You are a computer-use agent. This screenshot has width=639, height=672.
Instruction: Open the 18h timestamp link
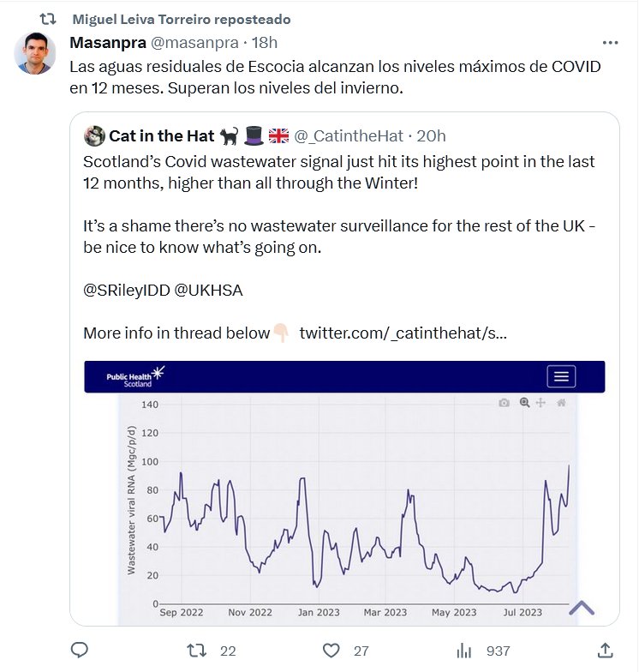coord(265,42)
